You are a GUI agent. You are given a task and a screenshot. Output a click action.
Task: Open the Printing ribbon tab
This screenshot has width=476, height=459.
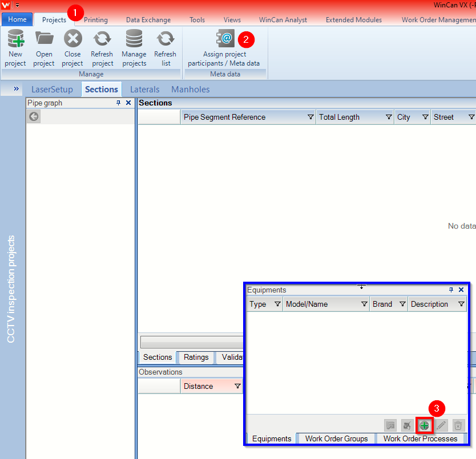point(96,20)
